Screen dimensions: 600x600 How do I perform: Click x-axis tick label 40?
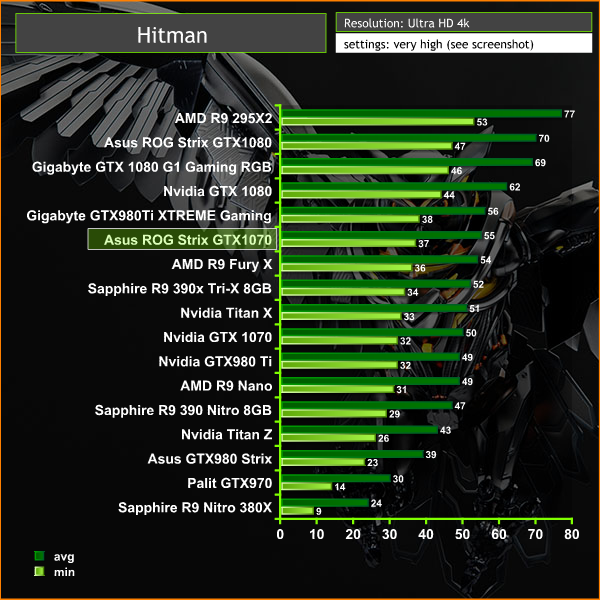[x=426, y=534]
